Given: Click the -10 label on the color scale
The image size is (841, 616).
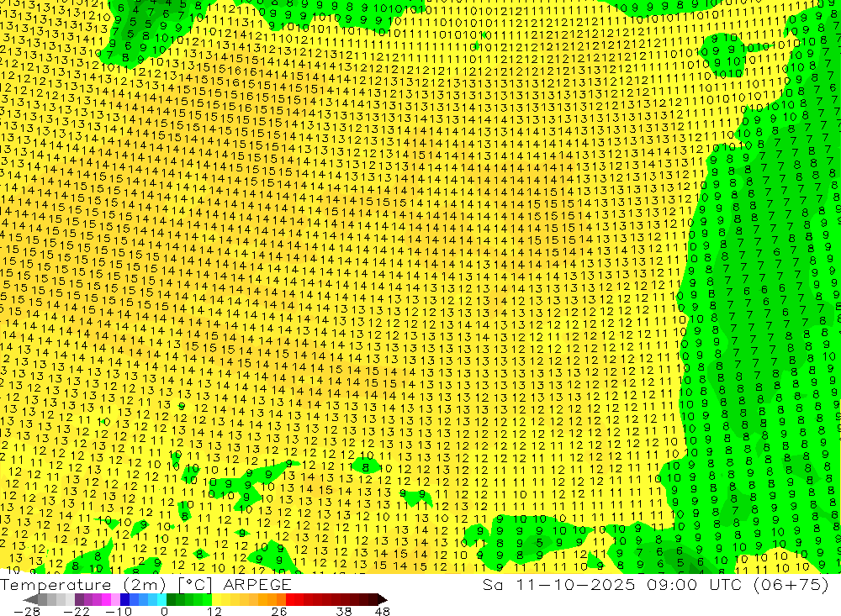Looking at the screenshot, I should coord(119,612).
